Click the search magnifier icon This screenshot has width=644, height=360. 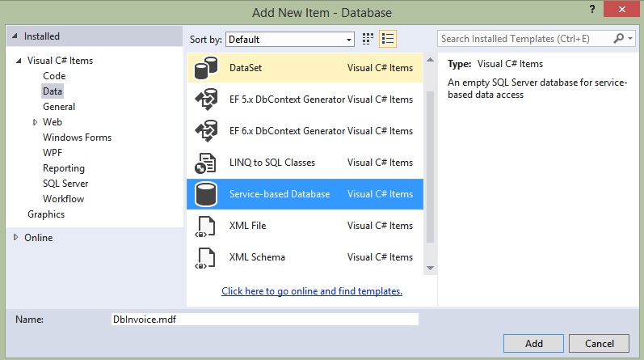(x=620, y=38)
